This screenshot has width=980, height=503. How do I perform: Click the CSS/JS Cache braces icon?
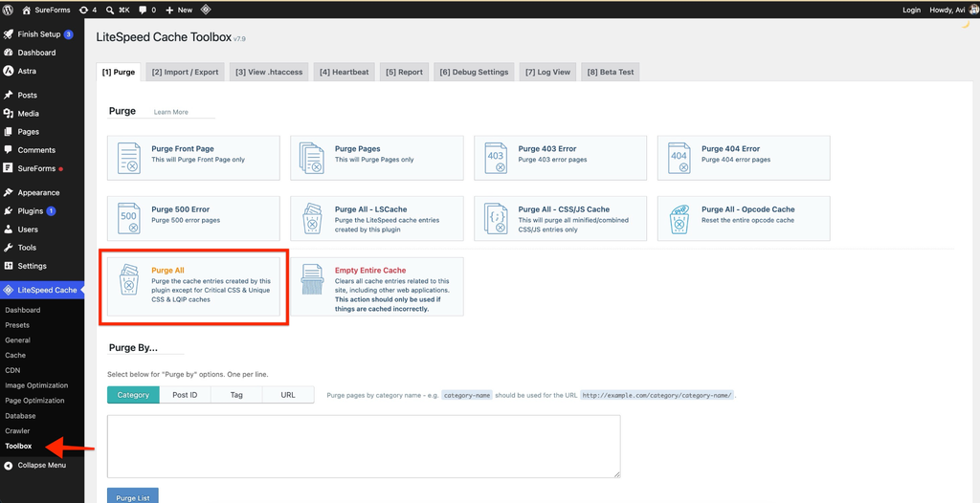tap(496, 219)
